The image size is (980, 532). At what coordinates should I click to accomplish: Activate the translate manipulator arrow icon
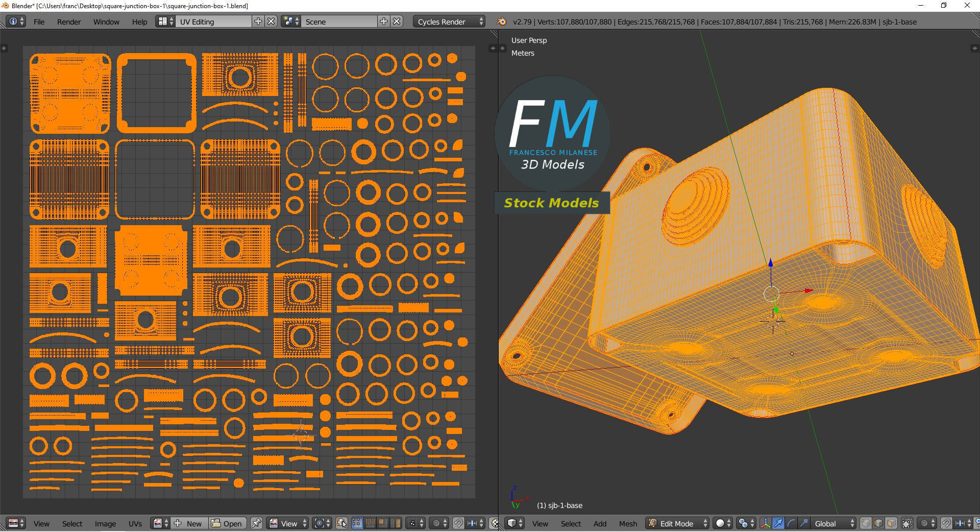coord(778,523)
